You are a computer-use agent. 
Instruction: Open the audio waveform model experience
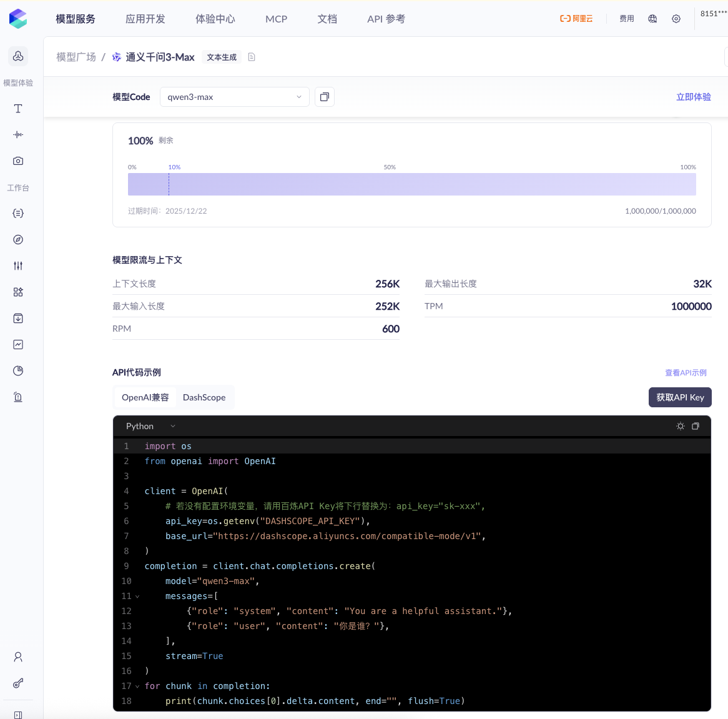click(x=18, y=135)
